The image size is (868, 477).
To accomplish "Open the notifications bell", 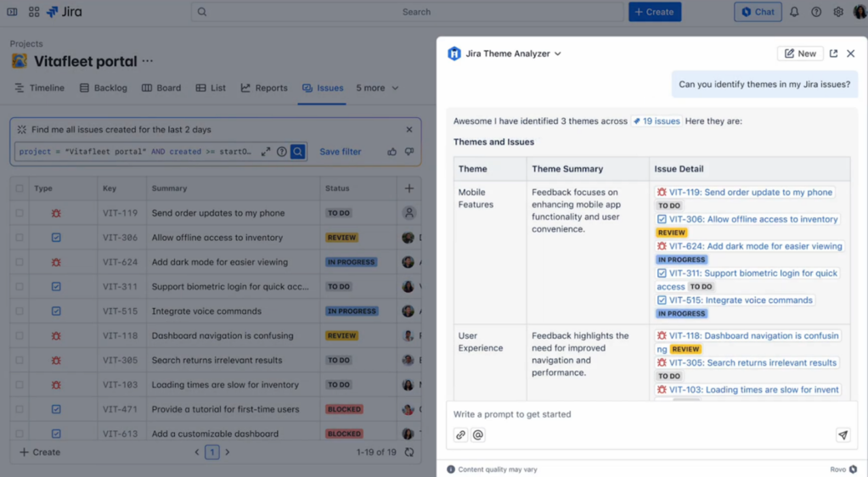I will click(794, 12).
